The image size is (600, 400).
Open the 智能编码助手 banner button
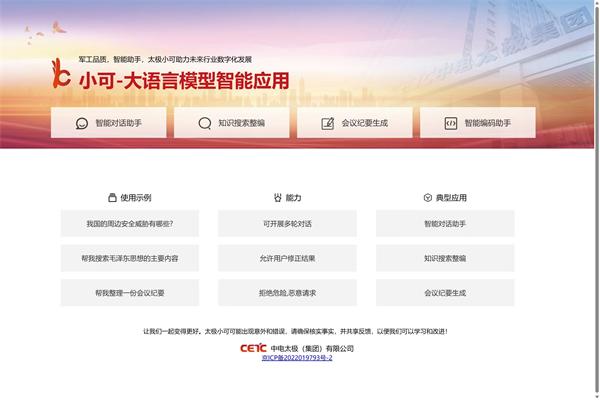(x=478, y=122)
